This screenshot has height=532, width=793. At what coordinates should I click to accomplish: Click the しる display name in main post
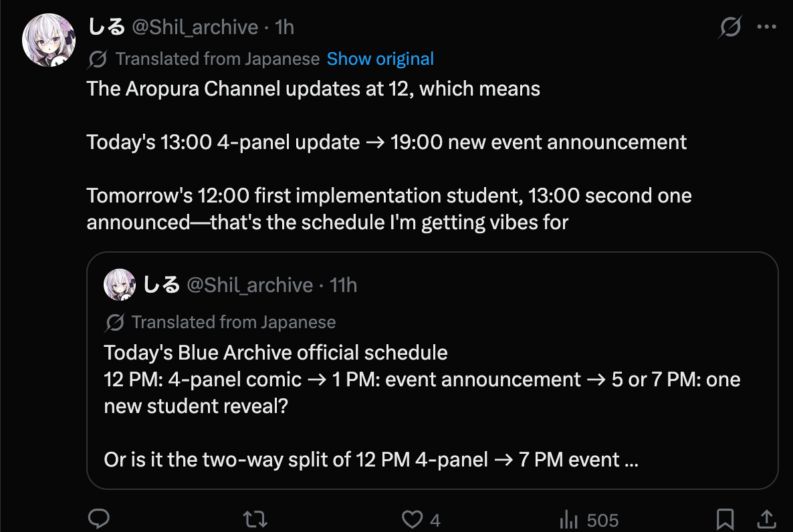click(x=106, y=27)
